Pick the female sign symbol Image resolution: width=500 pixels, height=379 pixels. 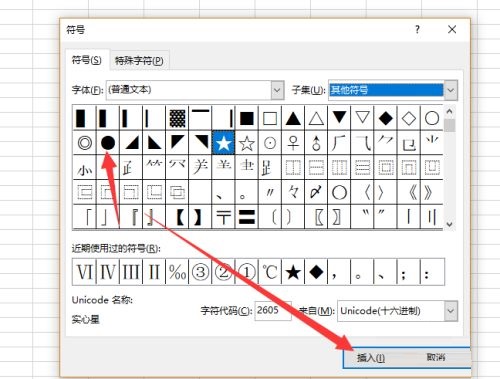293,143
